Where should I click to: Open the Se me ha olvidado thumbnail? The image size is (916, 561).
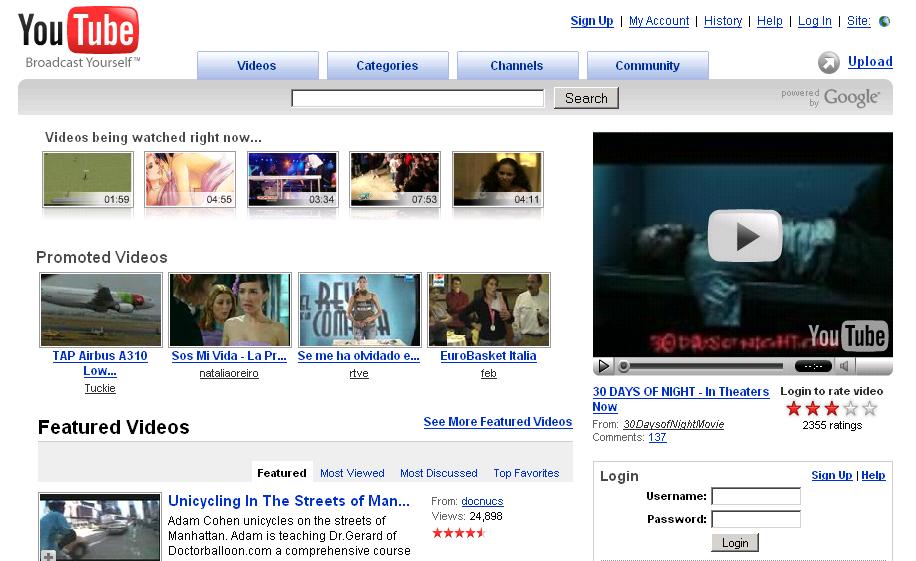click(x=359, y=310)
